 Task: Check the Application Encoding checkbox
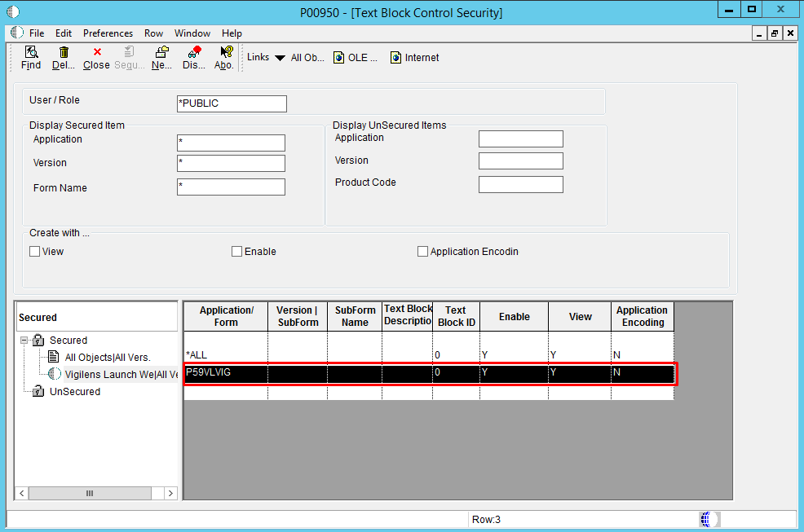coord(422,252)
